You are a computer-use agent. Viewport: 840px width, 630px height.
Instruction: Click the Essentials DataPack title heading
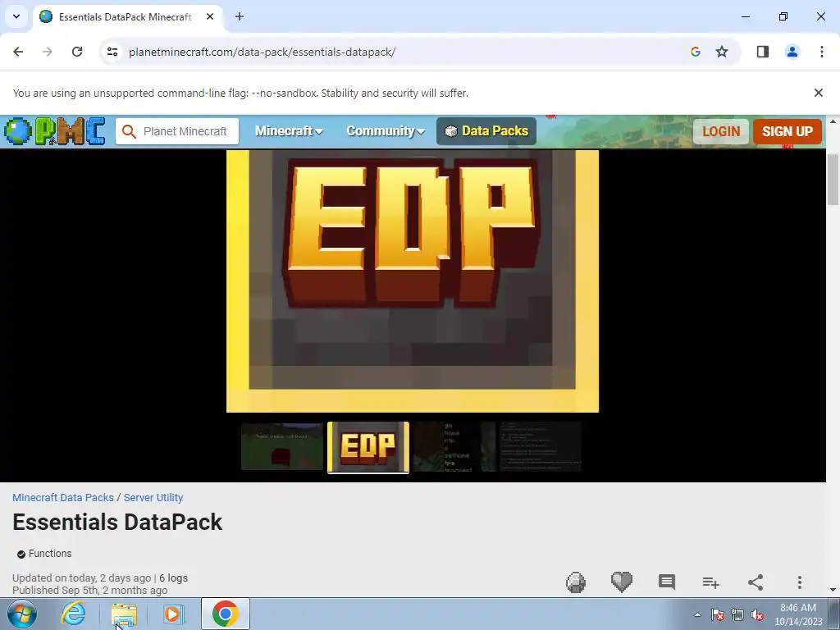(x=117, y=523)
